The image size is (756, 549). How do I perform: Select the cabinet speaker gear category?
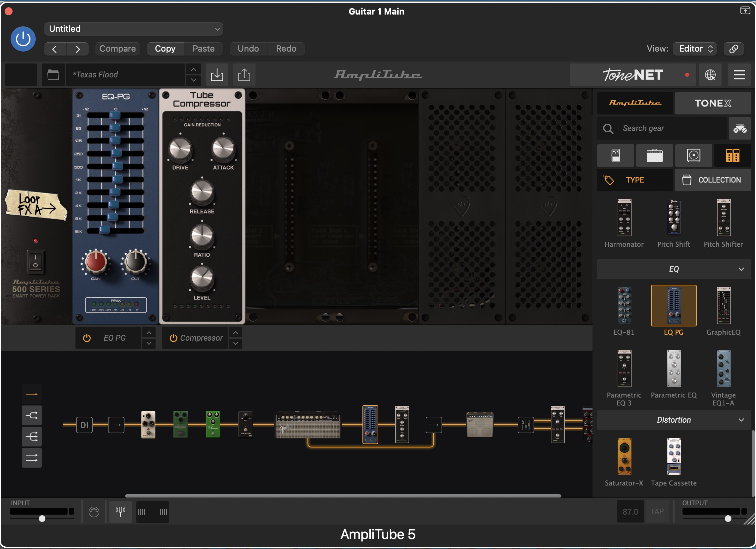[x=693, y=155]
